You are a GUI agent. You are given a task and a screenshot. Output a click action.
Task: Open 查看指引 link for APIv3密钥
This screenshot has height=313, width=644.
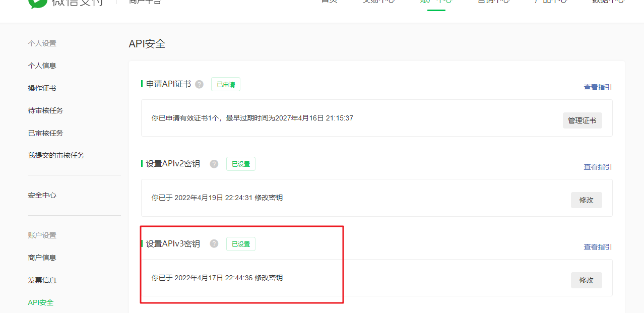click(x=598, y=247)
